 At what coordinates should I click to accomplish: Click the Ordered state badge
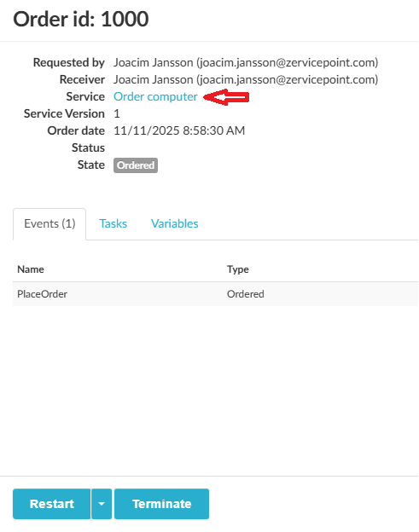click(x=136, y=165)
